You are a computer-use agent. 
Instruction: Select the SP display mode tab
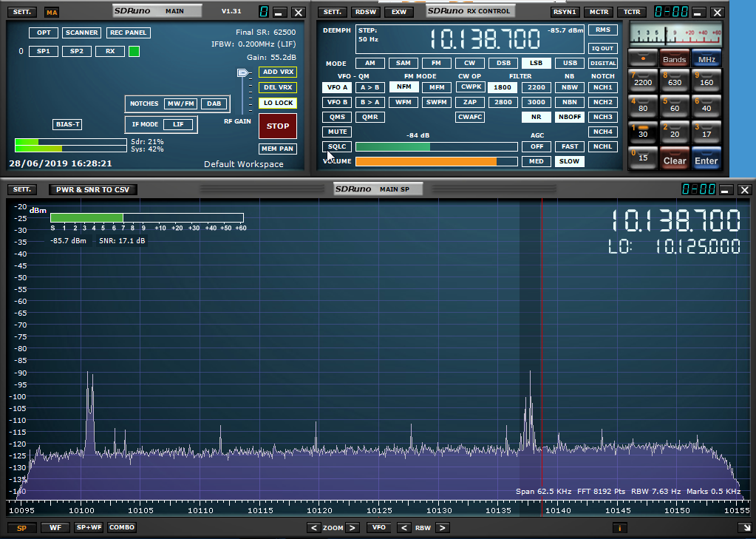[x=21, y=528]
